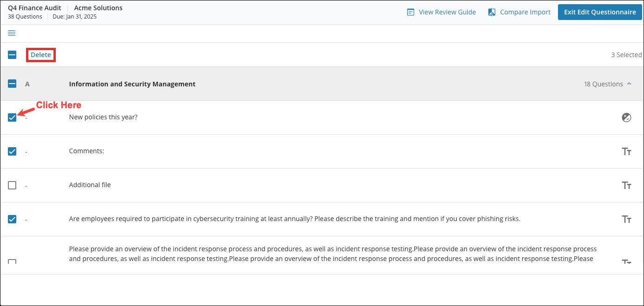The height and width of the screenshot is (306, 644).
Task: Click Exit Edit Questionnaire
Action: [600, 12]
